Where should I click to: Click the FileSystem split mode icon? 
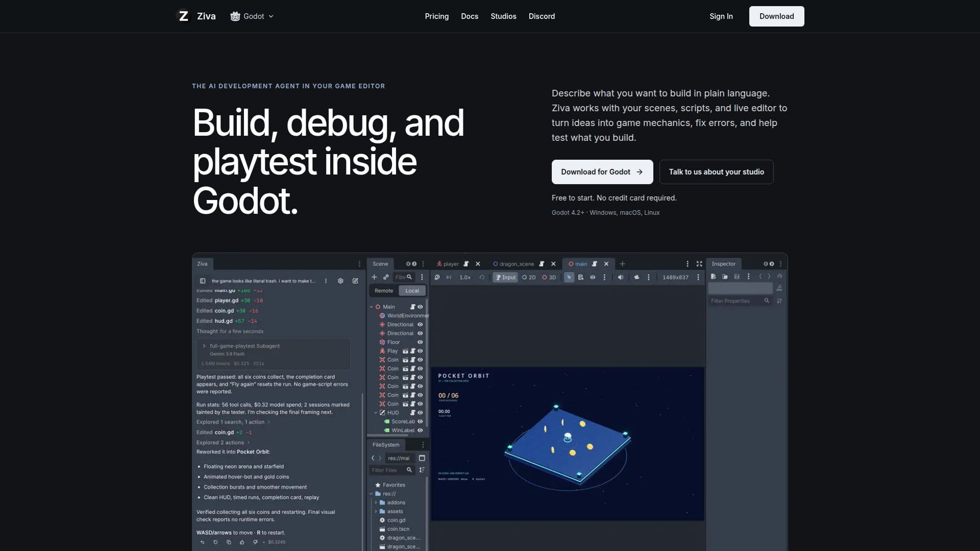422,458
